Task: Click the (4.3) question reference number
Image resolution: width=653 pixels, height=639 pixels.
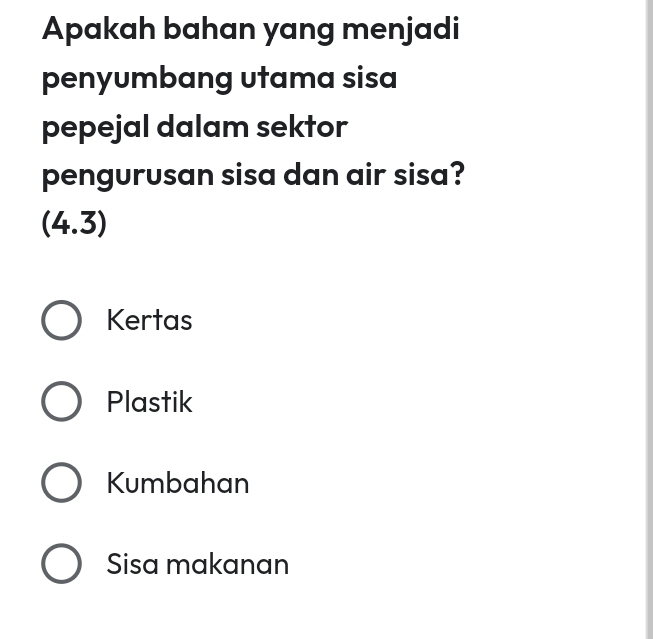Action: pos(74,223)
